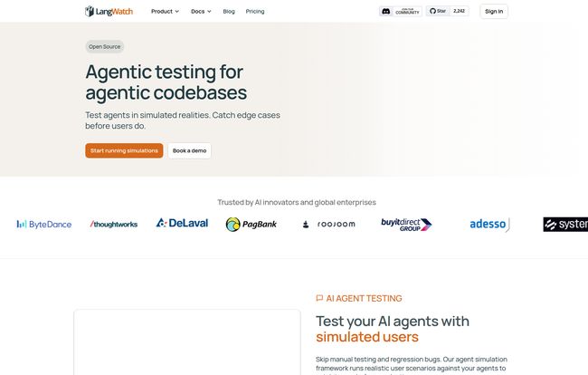Click the DeLaval logo
588x375 pixels.
[181, 223]
